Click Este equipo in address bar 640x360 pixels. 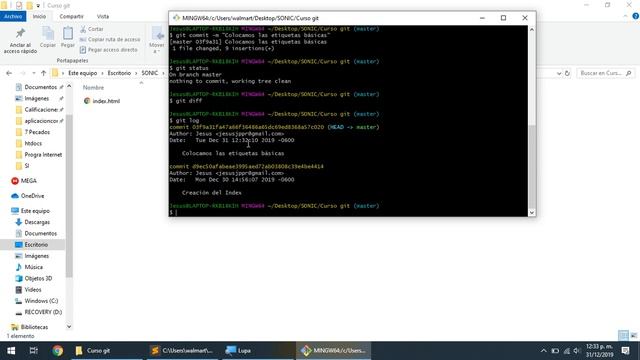click(82, 73)
